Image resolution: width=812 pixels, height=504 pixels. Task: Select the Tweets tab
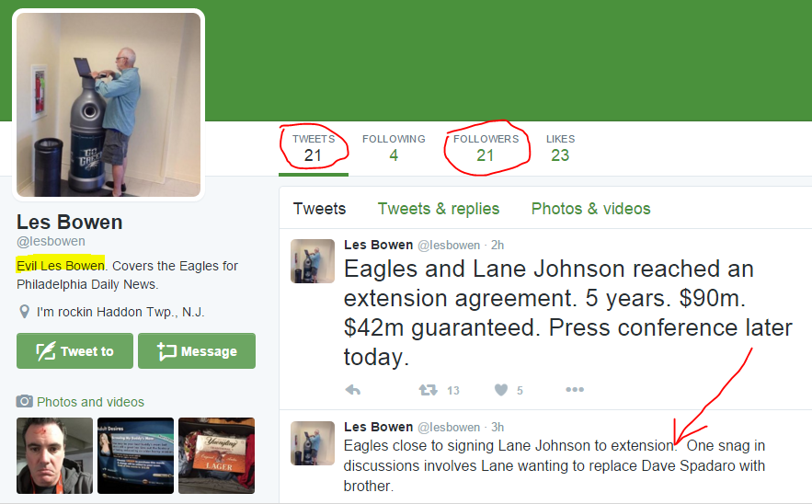[319, 209]
